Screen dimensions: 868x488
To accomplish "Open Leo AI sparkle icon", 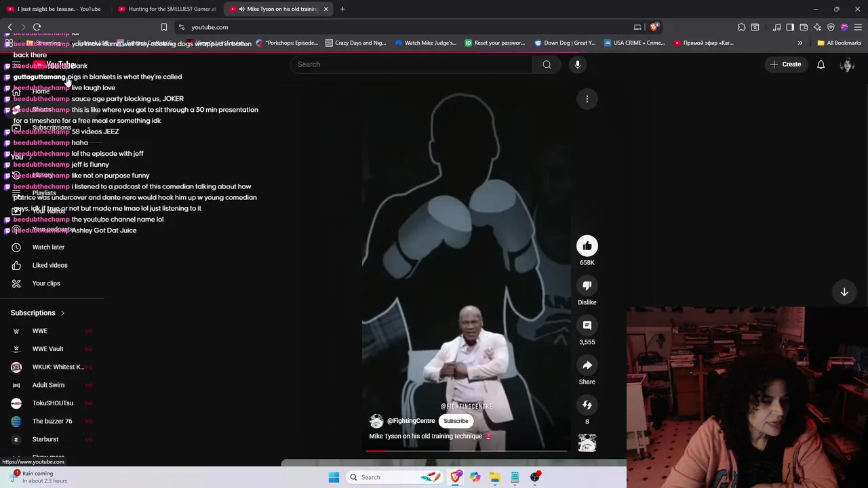I will click(817, 27).
